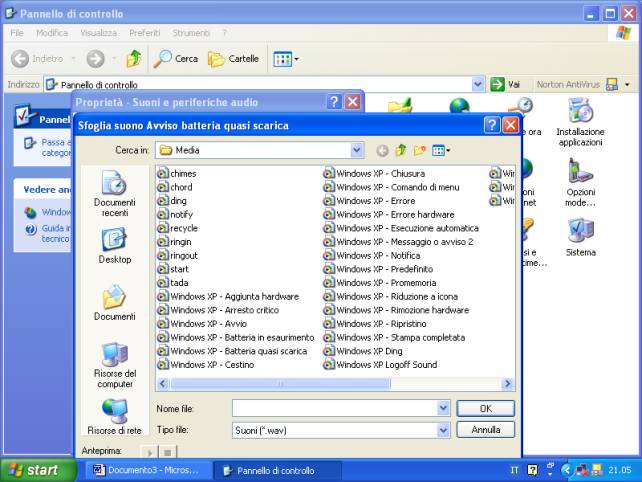
Task: Select Windows XP Ding file
Action: [x=363, y=351]
